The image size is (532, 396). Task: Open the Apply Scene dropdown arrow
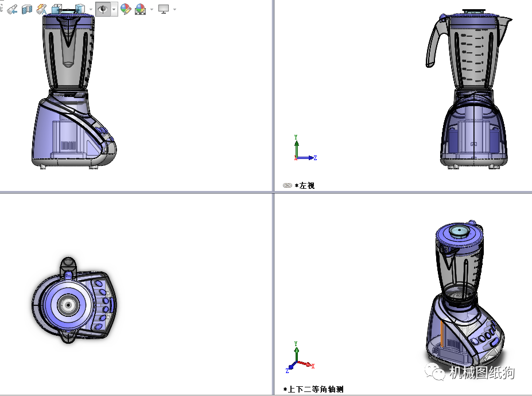[x=152, y=10]
